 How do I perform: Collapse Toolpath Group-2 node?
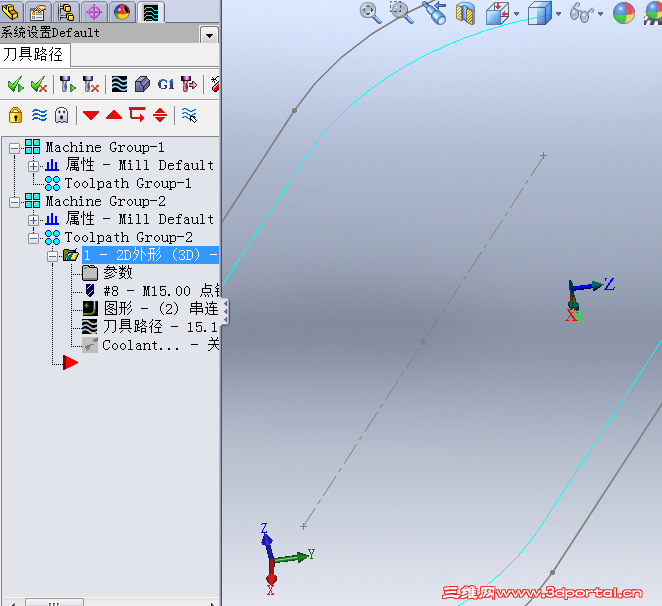pos(33,238)
